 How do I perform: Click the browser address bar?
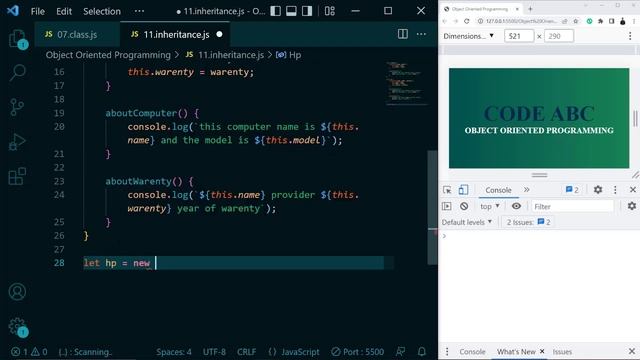pyautogui.click(x=520, y=21)
